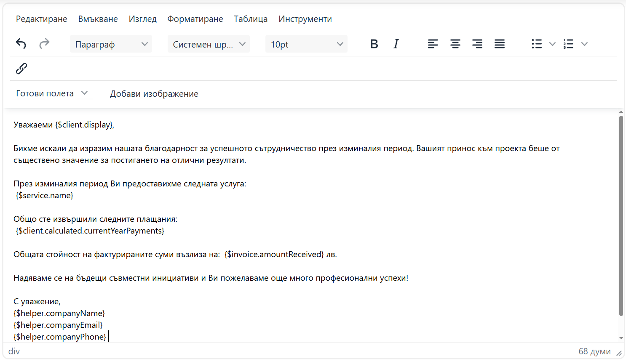
Task: Open the Инструменти menu
Action: 305,19
